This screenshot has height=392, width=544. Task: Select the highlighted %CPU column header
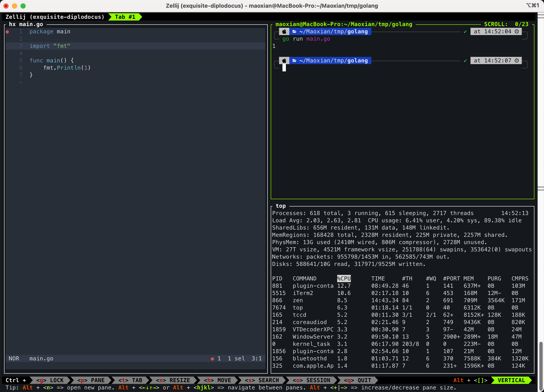tap(344, 279)
